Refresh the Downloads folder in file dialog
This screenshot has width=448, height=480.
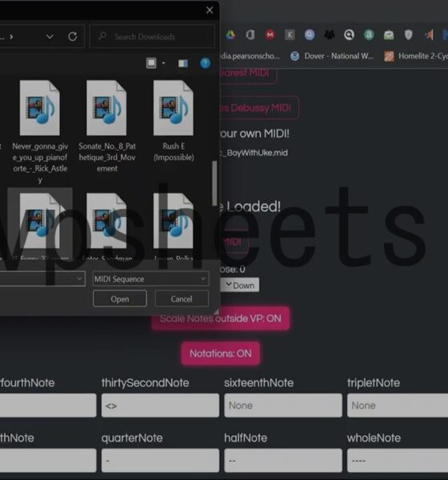[73, 37]
